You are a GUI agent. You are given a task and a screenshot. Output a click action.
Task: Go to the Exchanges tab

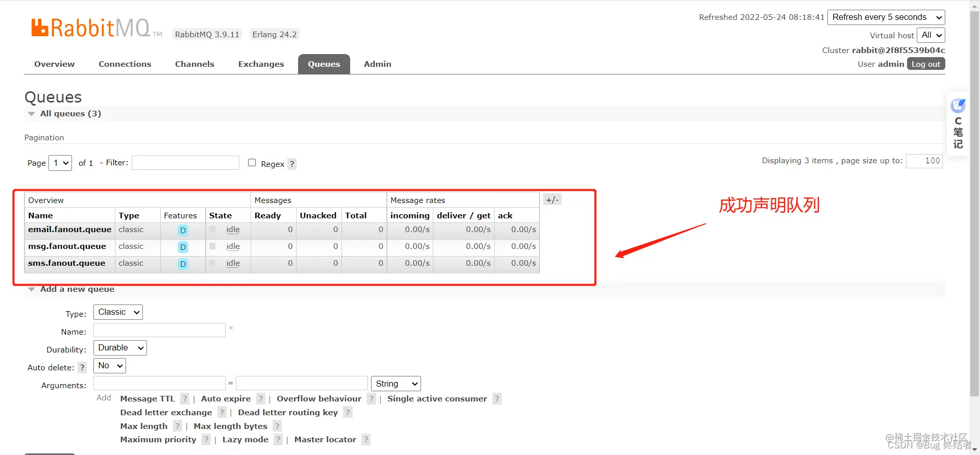(261, 64)
